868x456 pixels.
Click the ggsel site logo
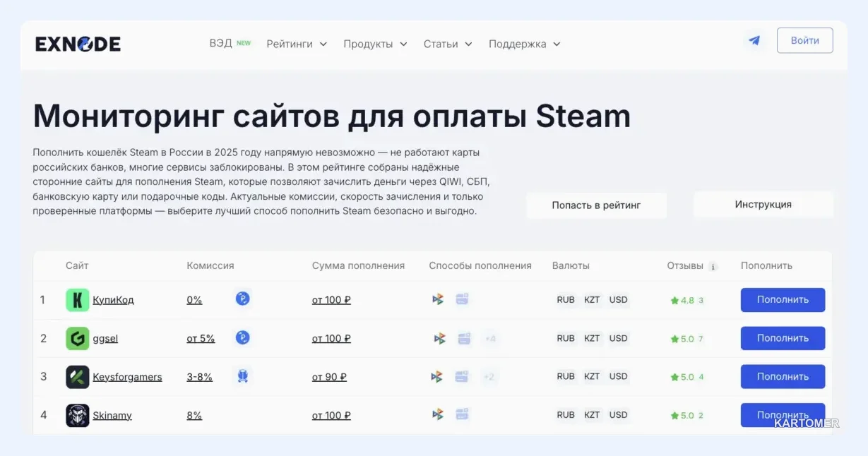point(78,338)
